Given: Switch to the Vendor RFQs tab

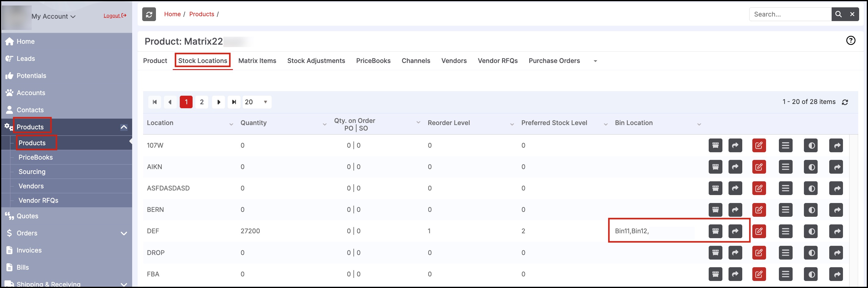Looking at the screenshot, I should coord(498,61).
